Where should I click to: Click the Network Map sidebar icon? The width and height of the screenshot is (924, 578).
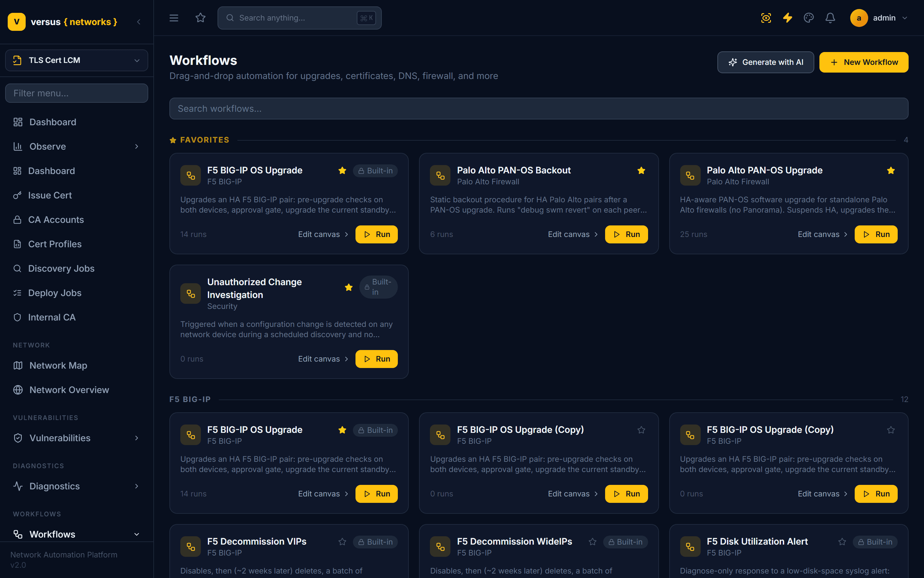click(x=18, y=365)
